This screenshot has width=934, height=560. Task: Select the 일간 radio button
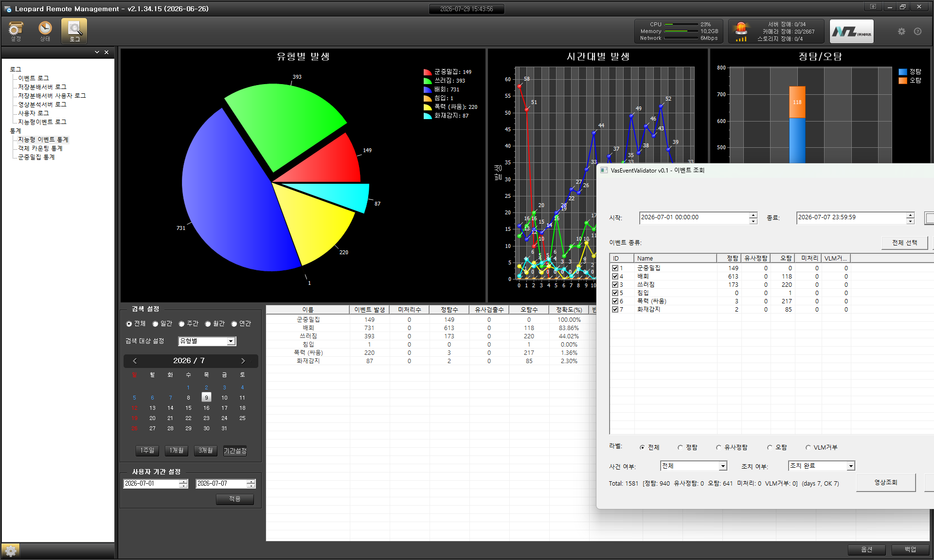pos(155,324)
